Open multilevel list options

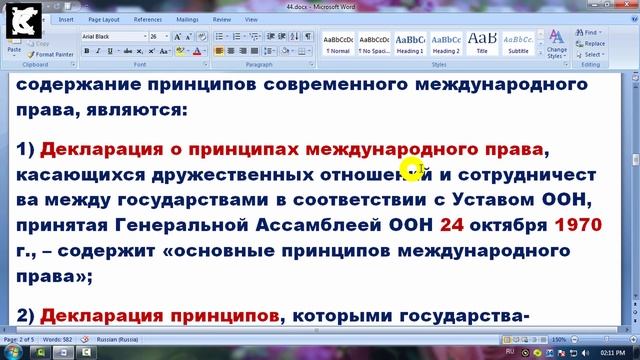coord(254,37)
